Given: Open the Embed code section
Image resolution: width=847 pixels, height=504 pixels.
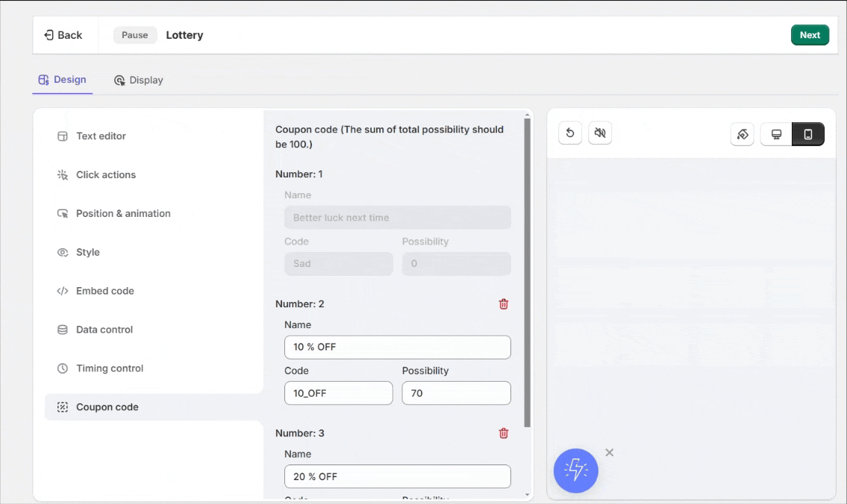Looking at the screenshot, I should point(104,292).
